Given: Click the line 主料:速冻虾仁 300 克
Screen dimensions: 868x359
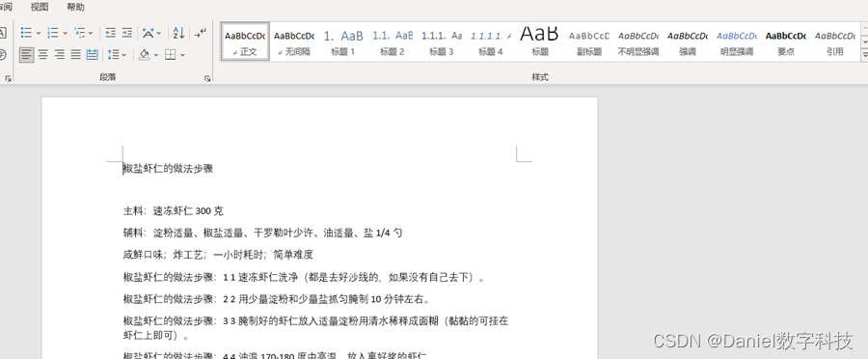Looking at the screenshot, I should [x=174, y=211].
